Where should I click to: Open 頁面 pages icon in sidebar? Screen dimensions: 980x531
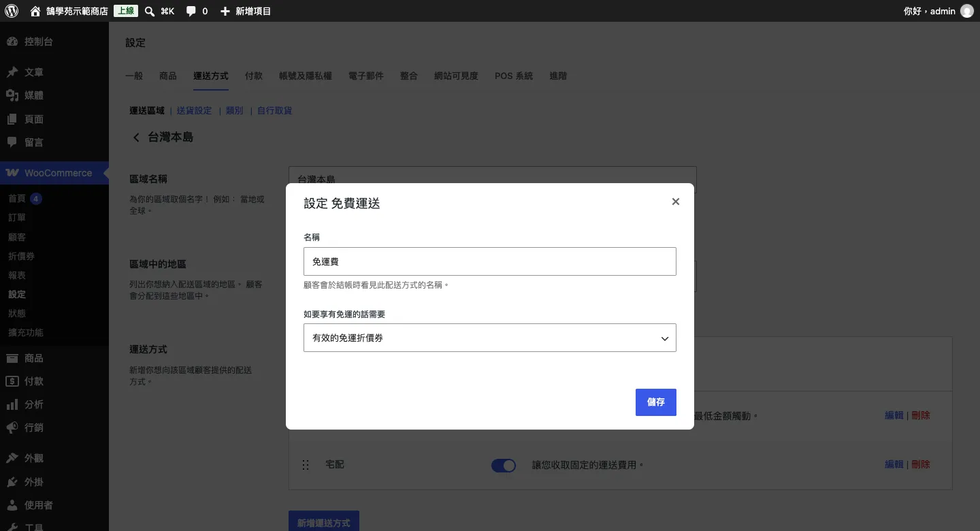click(x=12, y=119)
